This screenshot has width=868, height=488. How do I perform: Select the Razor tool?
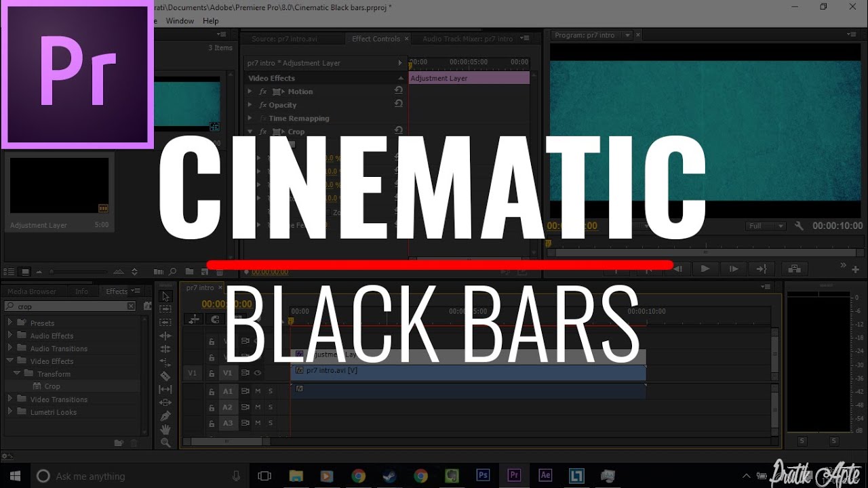165,376
